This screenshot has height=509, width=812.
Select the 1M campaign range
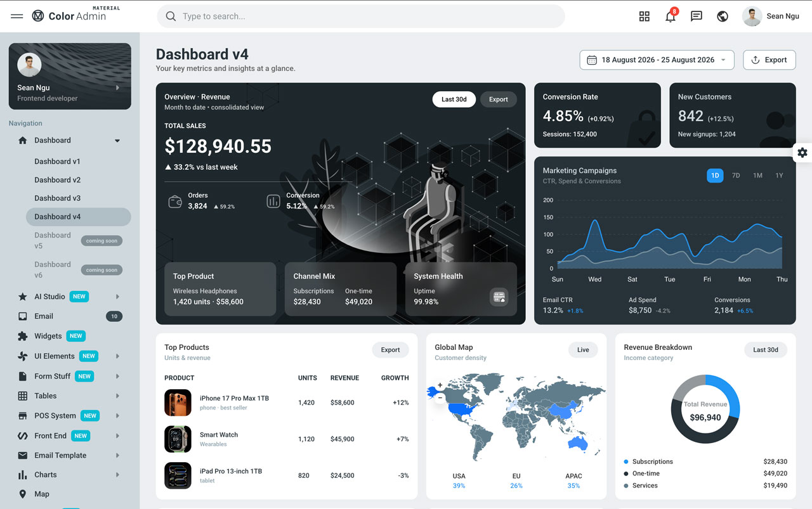coord(757,176)
